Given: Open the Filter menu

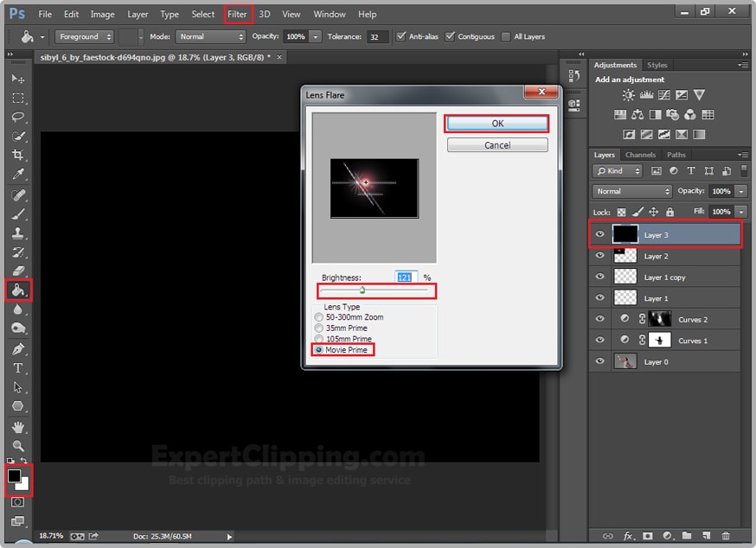Looking at the screenshot, I should click(x=237, y=14).
